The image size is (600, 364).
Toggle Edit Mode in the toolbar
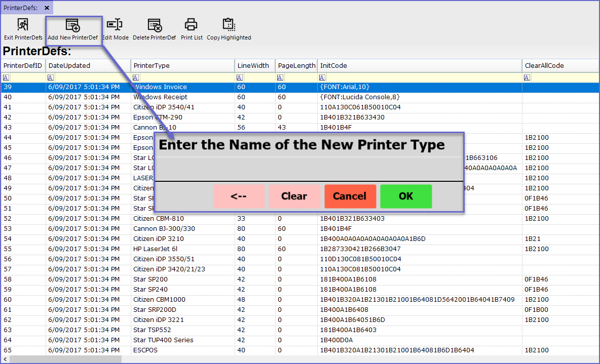pyautogui.click(x=115, y=25)
